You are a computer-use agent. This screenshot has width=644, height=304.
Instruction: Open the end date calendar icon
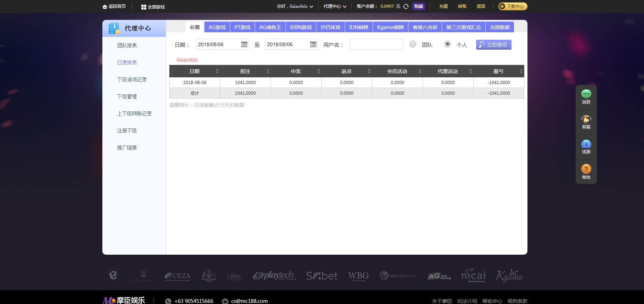click(x=313, y=44)
